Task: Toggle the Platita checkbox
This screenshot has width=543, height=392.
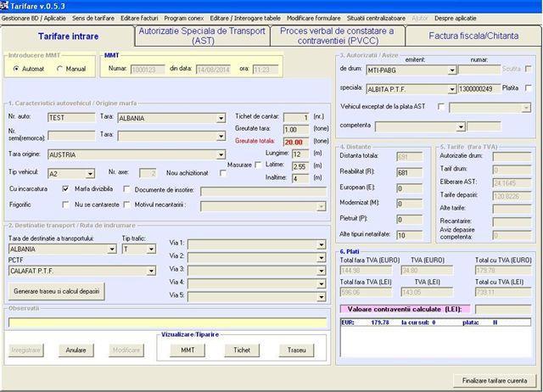Action: (528, 88)
